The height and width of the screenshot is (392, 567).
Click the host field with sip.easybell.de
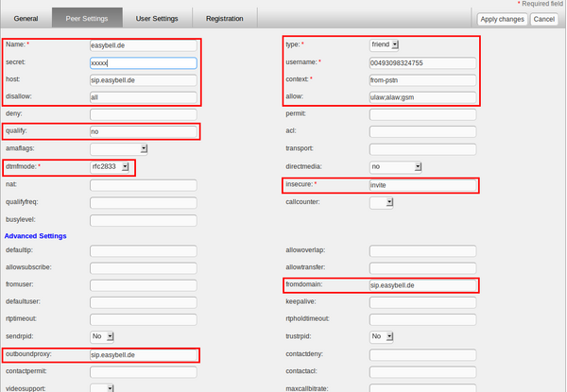coord(144,80)
